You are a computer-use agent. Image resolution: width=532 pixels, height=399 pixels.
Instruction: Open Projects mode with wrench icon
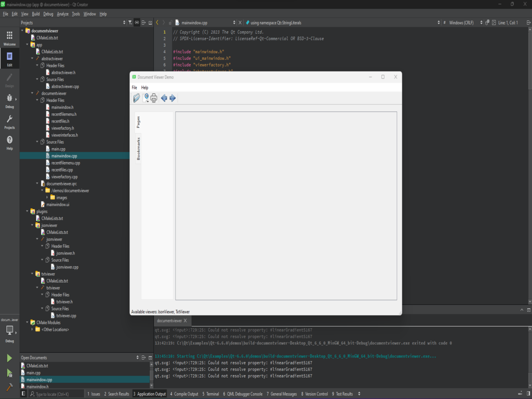(x=9, y=122)
